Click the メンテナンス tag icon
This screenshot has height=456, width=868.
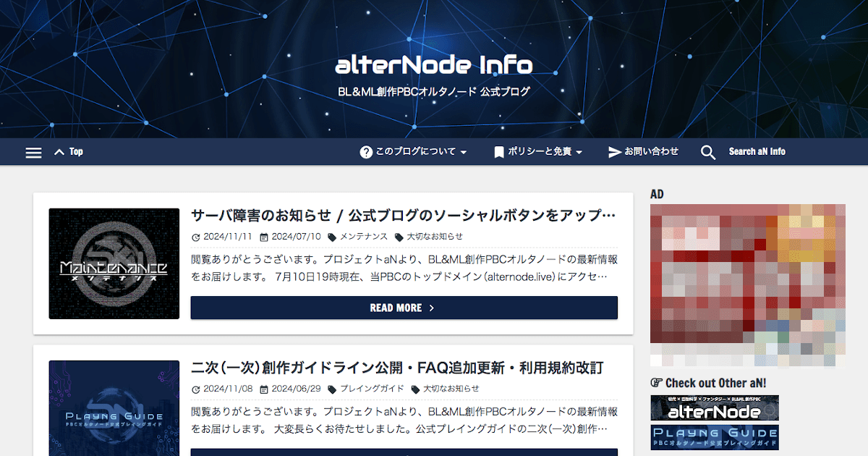[332, 237]
